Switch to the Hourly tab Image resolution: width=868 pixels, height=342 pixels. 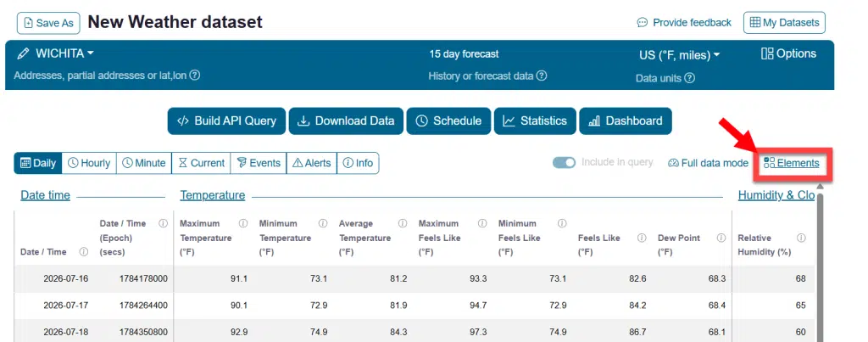tap(89, 163)
